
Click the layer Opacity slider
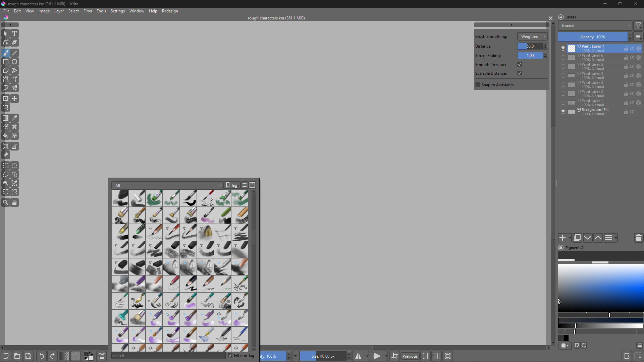click(x=592, y=37)
